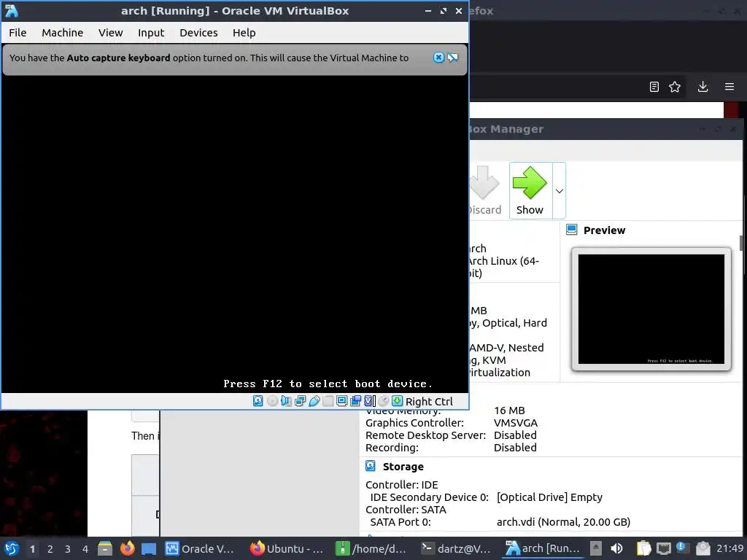The width and height of the screenshot is (747, 560).
Task: Click the hard disk activity status icon
Action: (x=258, y=401)
